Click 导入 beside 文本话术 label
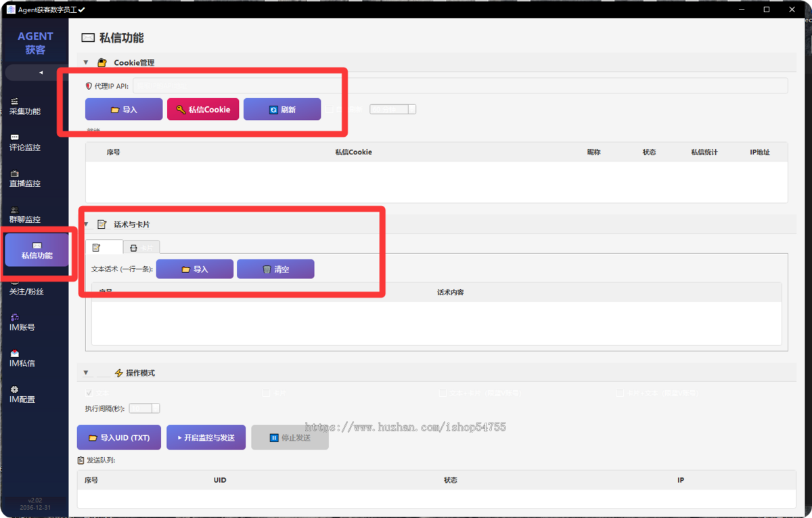Screen dimensions: 812x518 [x=195, y=269]
